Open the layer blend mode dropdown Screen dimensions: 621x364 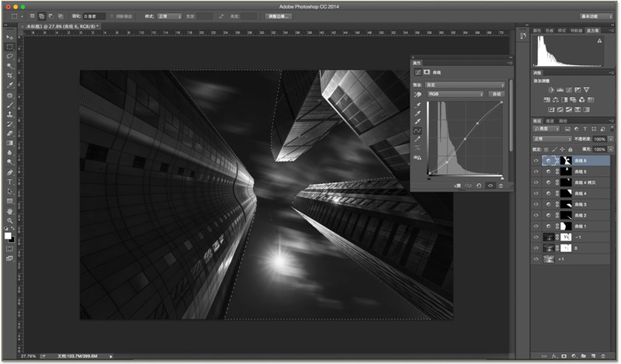point(552,139)
